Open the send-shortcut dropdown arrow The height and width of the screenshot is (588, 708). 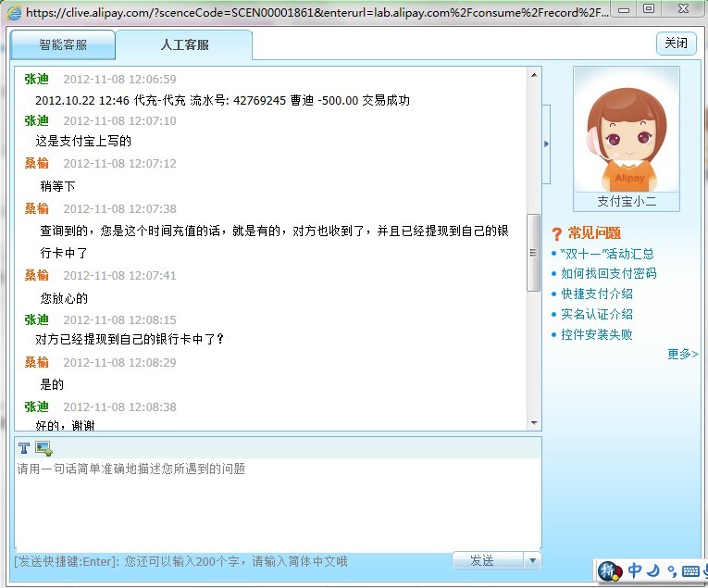[x=532, y=560]
